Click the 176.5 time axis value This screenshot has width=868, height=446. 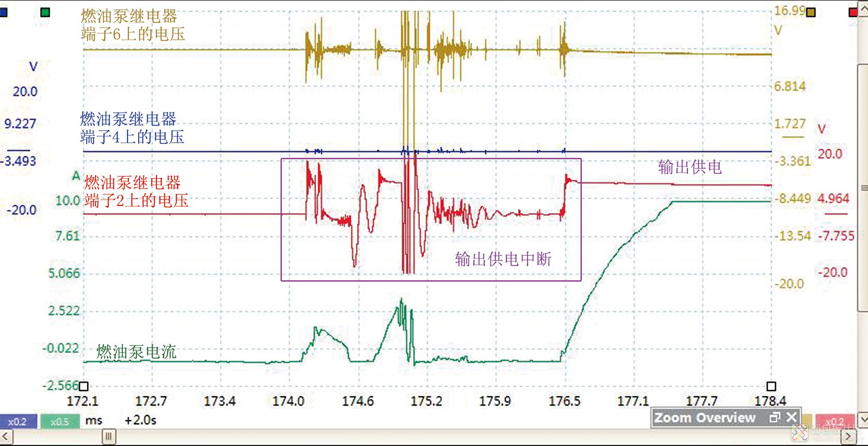click(x=565, y=401)
